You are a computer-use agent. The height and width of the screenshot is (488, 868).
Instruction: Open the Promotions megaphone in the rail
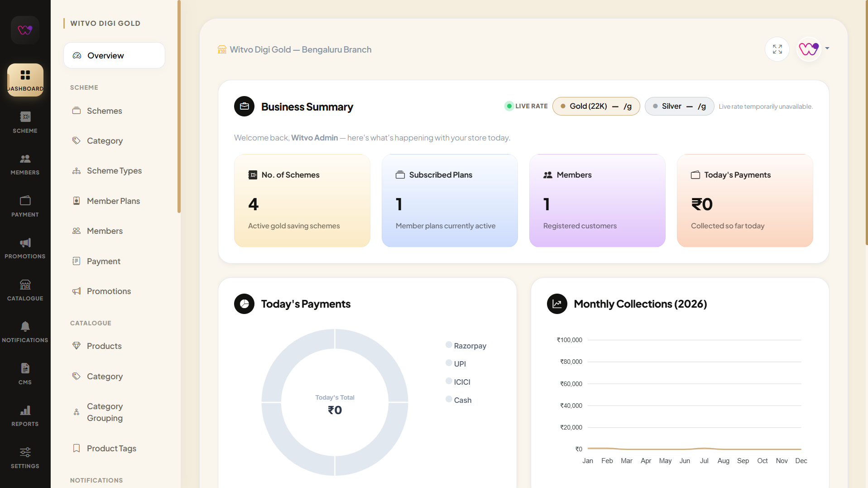pos(25,248)
